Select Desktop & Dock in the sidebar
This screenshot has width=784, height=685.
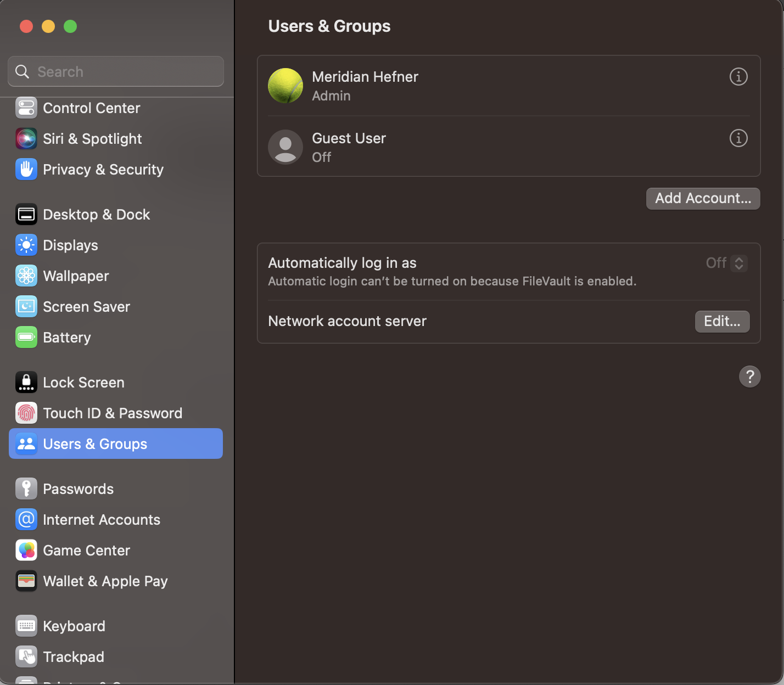tap(96, 214)
